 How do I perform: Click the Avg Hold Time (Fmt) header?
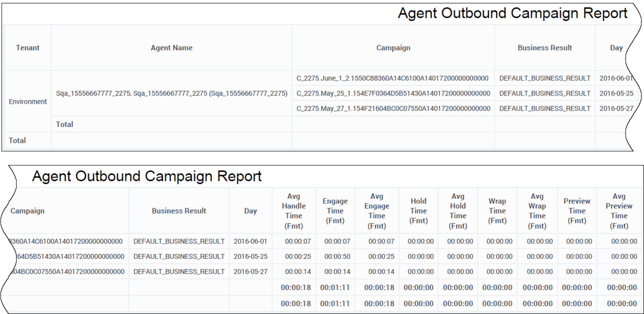click(458, 211)
